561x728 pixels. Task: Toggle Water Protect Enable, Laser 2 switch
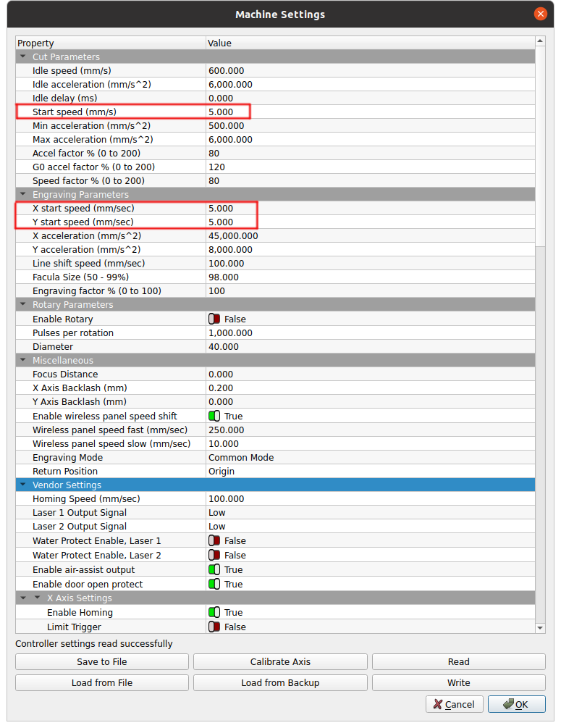214,555
